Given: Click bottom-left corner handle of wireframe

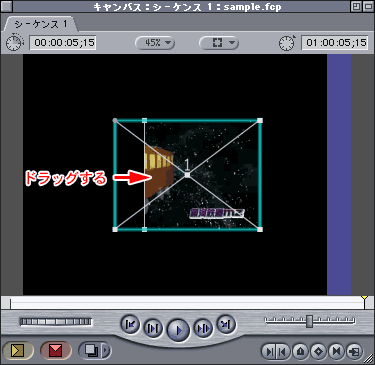Looking at the screenshot, I should click(115, 229).
